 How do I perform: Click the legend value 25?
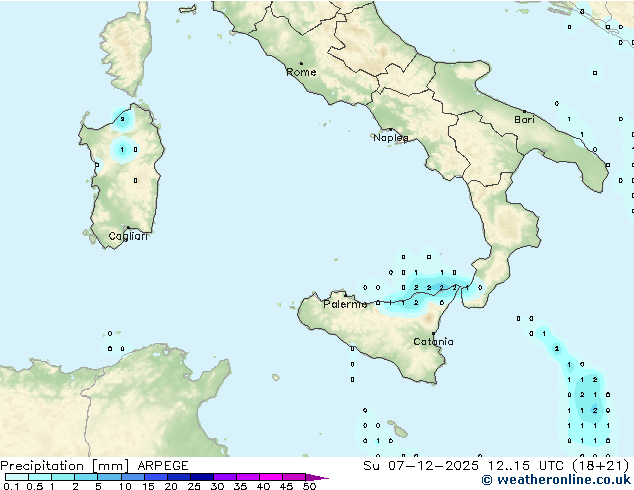click(194, 486)
